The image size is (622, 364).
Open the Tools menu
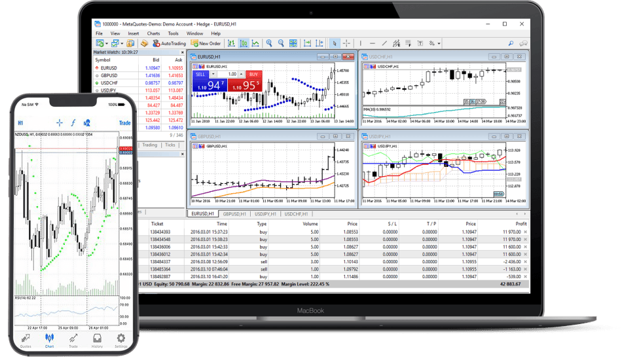(173, 33)
